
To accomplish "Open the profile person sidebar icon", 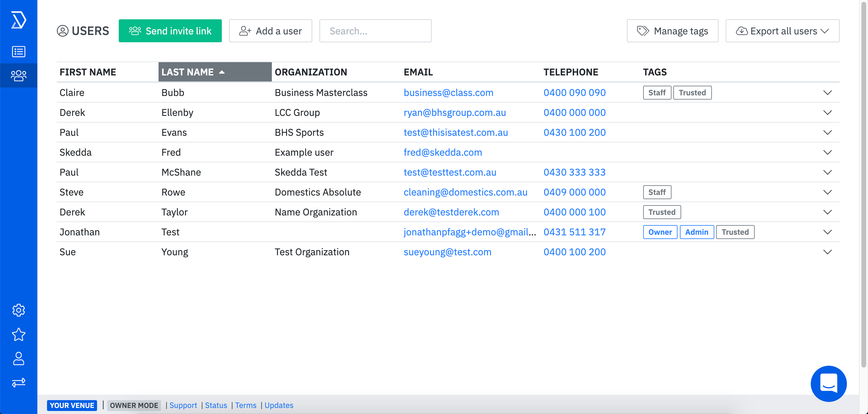I will point(18,358).
